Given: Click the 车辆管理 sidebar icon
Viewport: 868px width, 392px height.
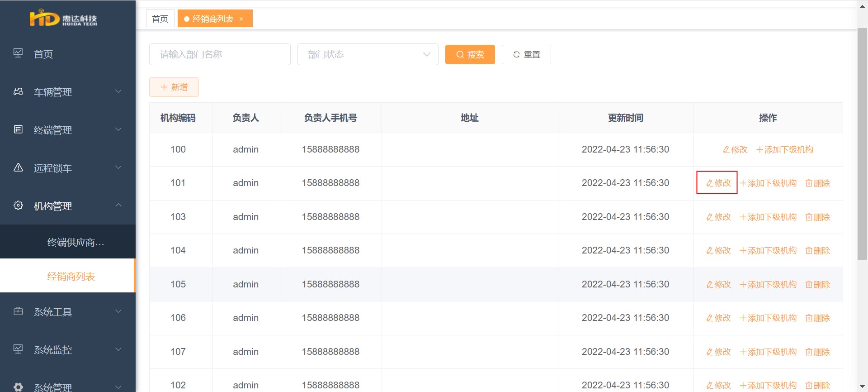Looking at the screenshot, I should pyautogui.click(x=18, y=91).
